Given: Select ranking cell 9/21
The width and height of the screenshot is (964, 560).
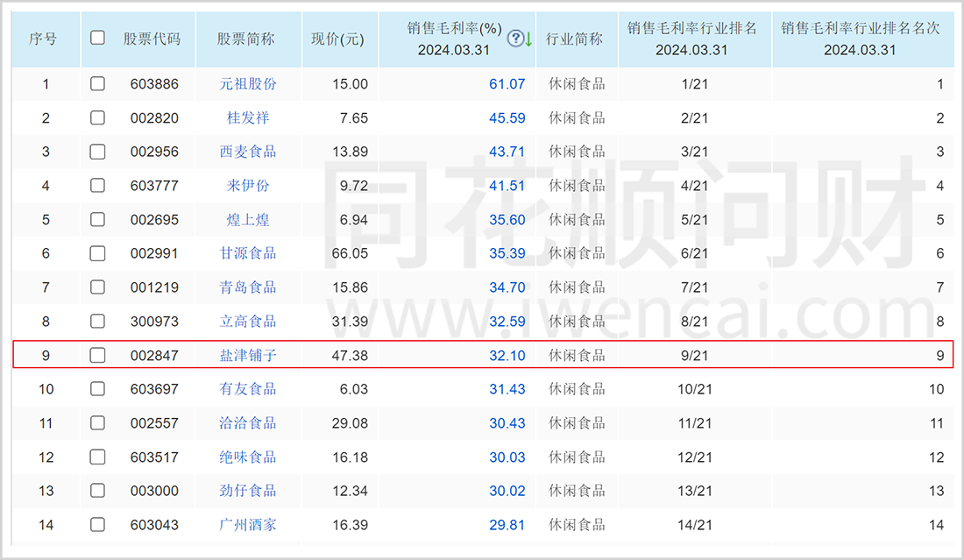Looking at the screenshot, I should click(x=695, y=355).
